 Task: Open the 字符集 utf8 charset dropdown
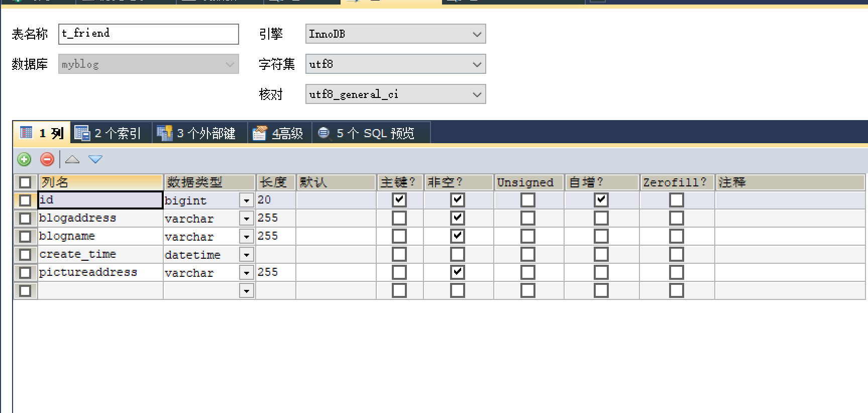click(396, 64)
